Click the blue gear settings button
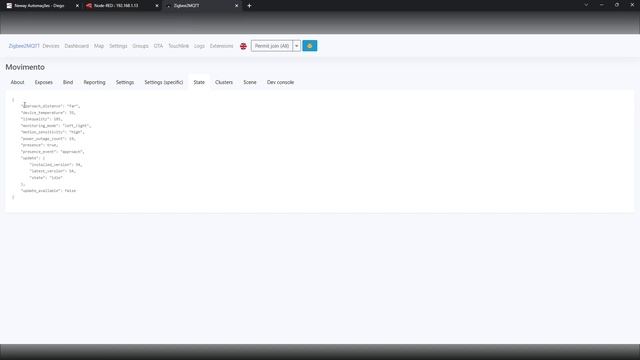640x360 pixels. coord(309,46)
